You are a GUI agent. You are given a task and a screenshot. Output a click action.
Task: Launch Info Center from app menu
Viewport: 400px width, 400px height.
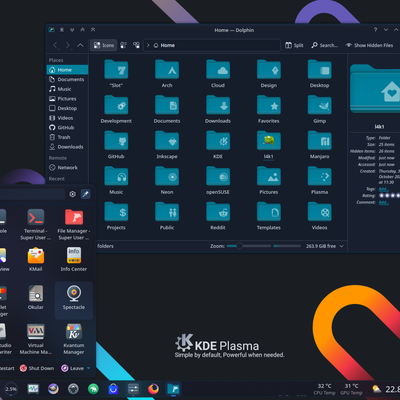point(74,259)
